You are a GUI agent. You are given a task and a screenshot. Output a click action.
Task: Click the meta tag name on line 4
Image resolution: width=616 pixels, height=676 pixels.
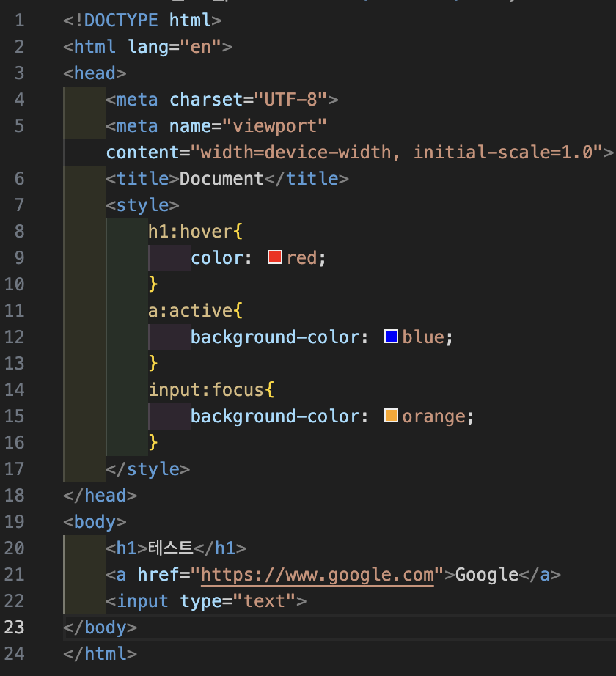pos(137,100)
